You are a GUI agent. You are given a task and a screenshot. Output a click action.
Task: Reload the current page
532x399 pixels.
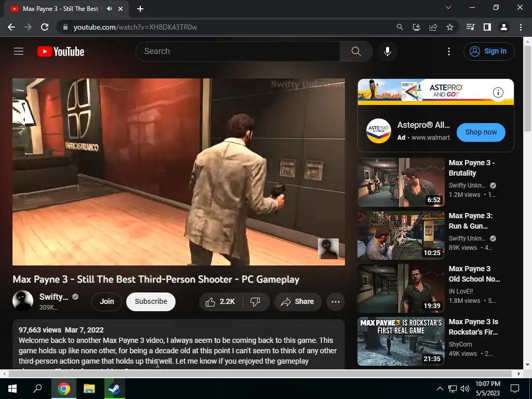click(45, 27)
